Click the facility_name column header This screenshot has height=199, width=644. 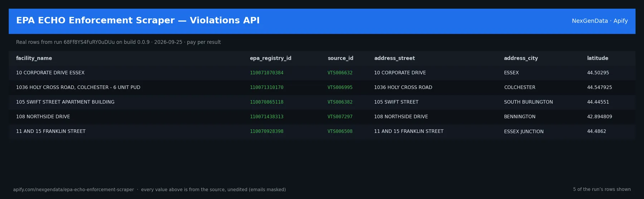pos(34,58)
